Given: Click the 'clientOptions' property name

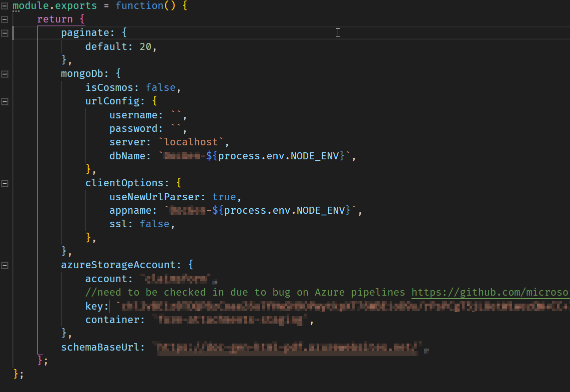Looking at the screenshot, I should click(x=124, y=183).
